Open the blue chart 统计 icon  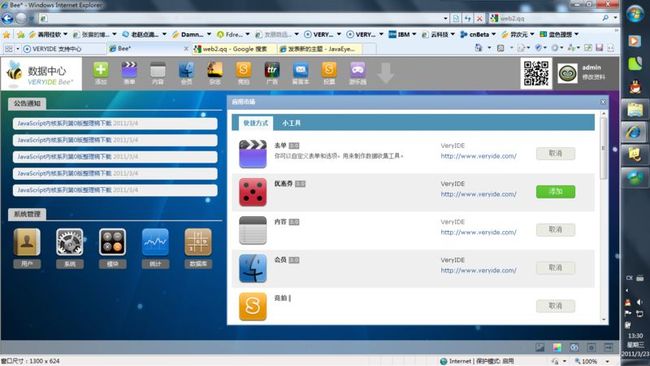click(x=155, y=242)
